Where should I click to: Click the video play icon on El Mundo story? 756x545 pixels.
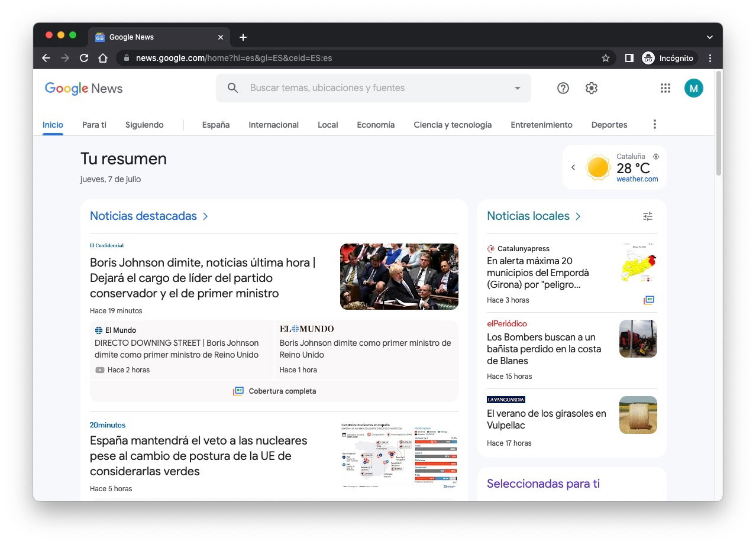coord(99,369)
